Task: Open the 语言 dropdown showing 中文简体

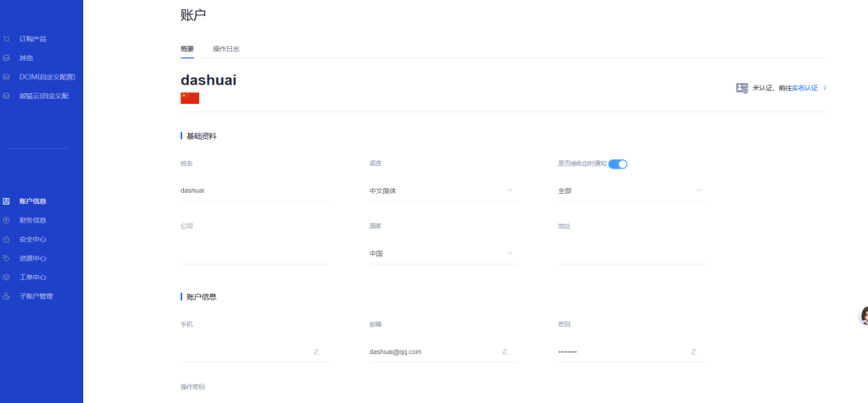Action: pos(443,190)
